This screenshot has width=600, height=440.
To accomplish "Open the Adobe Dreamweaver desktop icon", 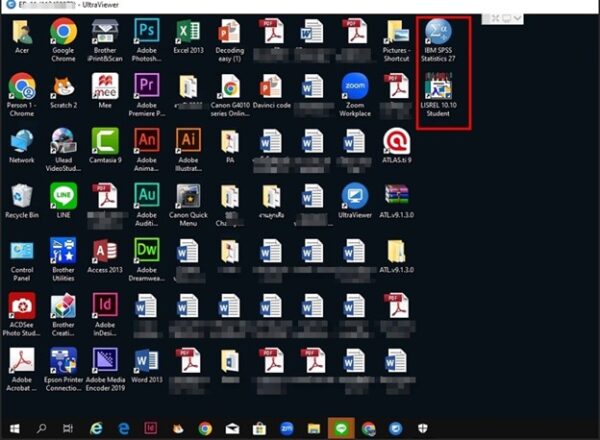I will pyautogui.click(x=147, y=250).
